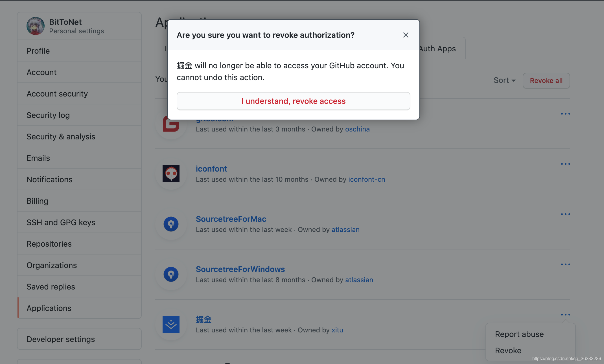Click the SourcetreeForMac app icon
Image resolution: width=604 pixels, height=364 pixels.
[171, 224]
